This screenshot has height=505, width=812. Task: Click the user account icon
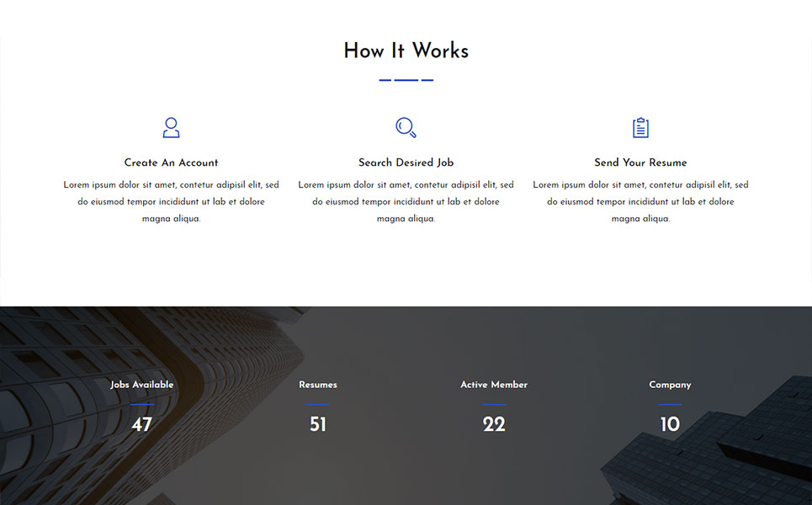171,127
